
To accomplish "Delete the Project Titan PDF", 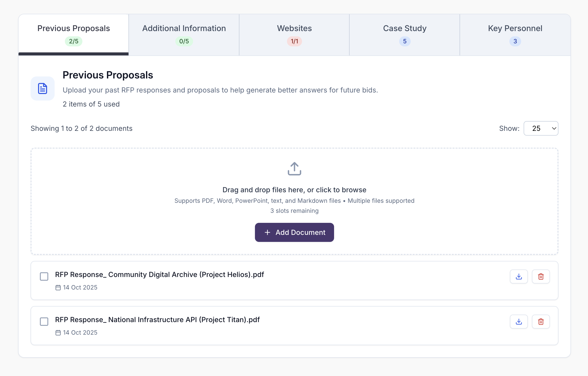I will [541, 322].
